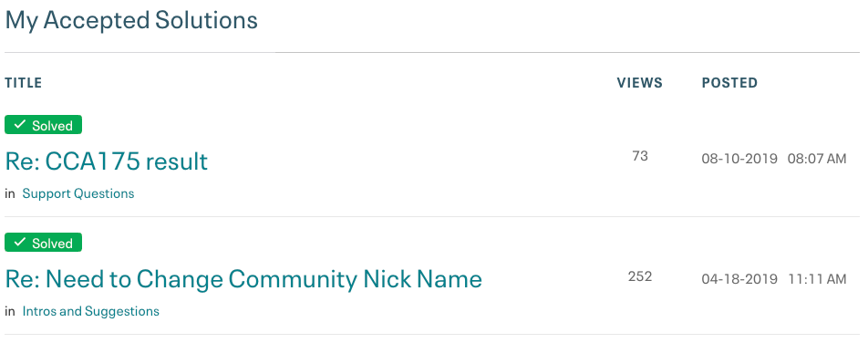Click the My Accepted Solutions heading

131,20
